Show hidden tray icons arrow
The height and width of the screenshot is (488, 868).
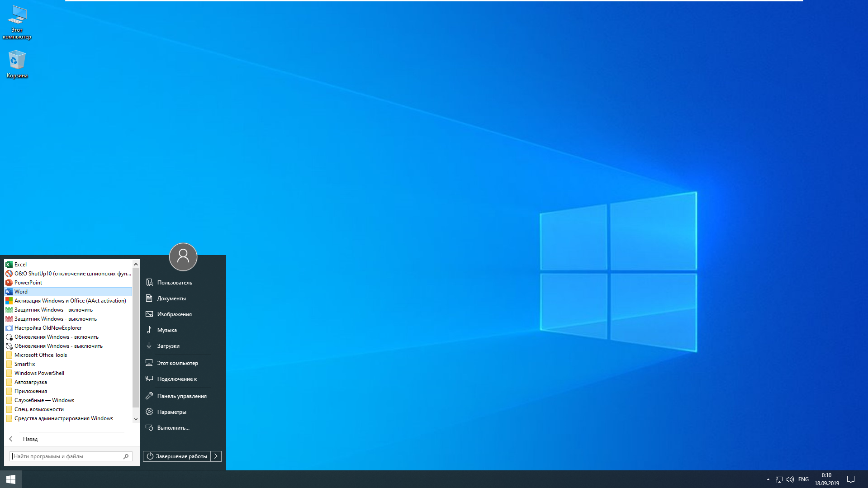tap(768, 479)
